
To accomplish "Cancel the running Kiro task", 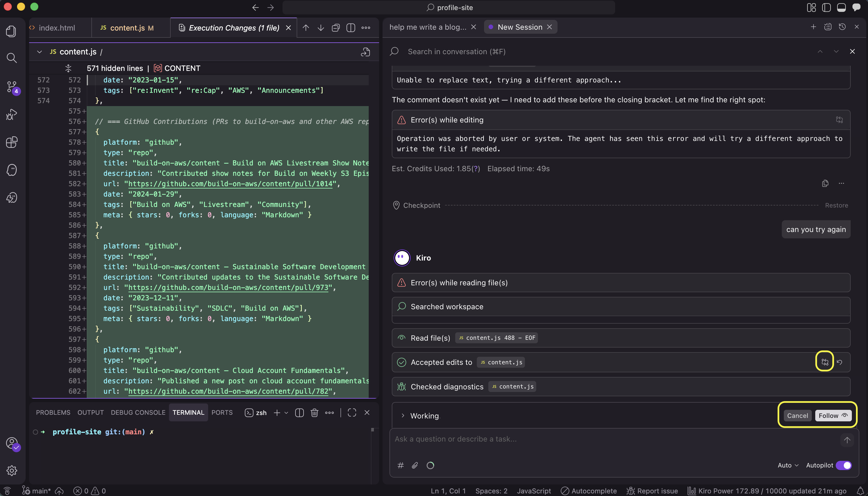I will click(x=797, y=416).
